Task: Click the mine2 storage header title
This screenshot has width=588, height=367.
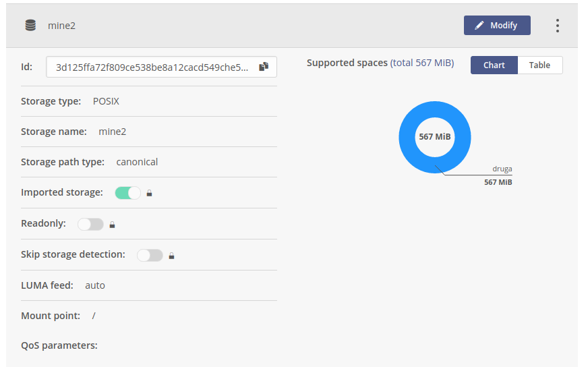Action: click(61, 26)
